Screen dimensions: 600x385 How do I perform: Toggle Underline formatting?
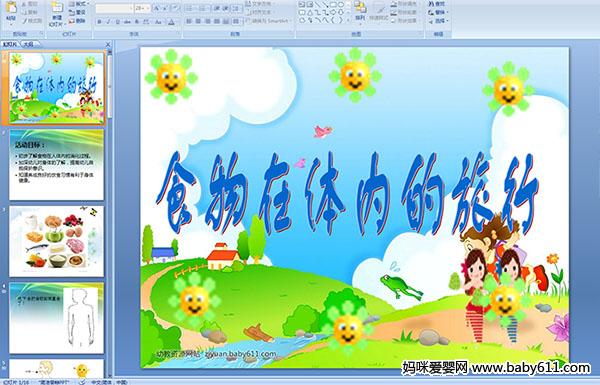117,22
